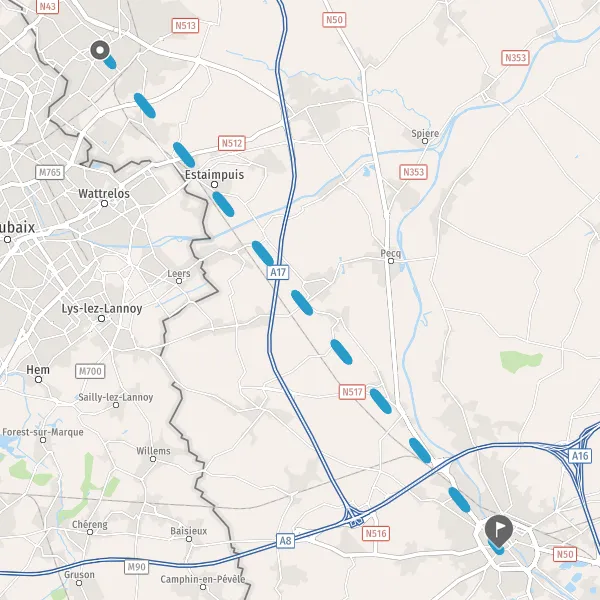Select the Pecq town label
This screenshot has height=600, width=600.
(x=391, y=253)
